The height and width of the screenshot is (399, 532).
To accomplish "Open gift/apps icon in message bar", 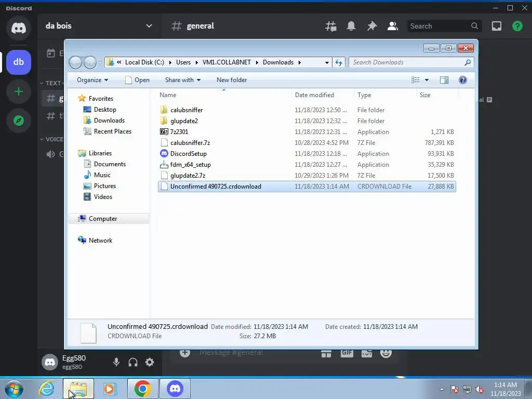I will 326,353.
